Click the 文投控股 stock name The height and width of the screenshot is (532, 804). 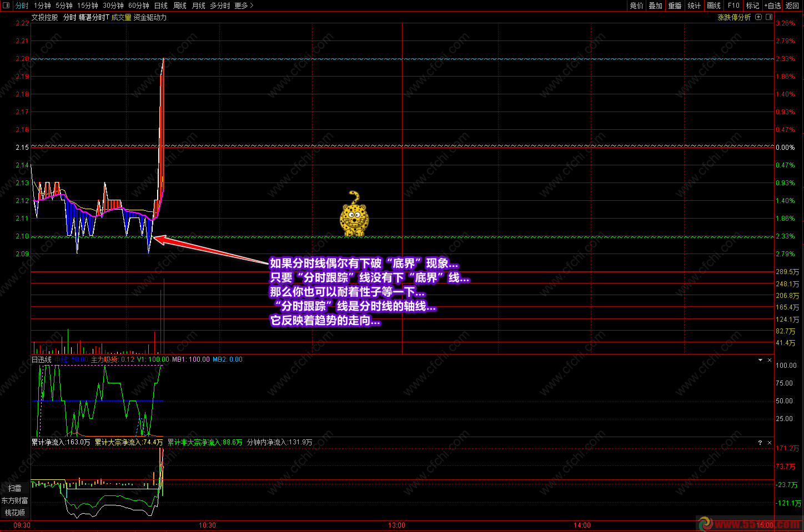tap(44, 17)
